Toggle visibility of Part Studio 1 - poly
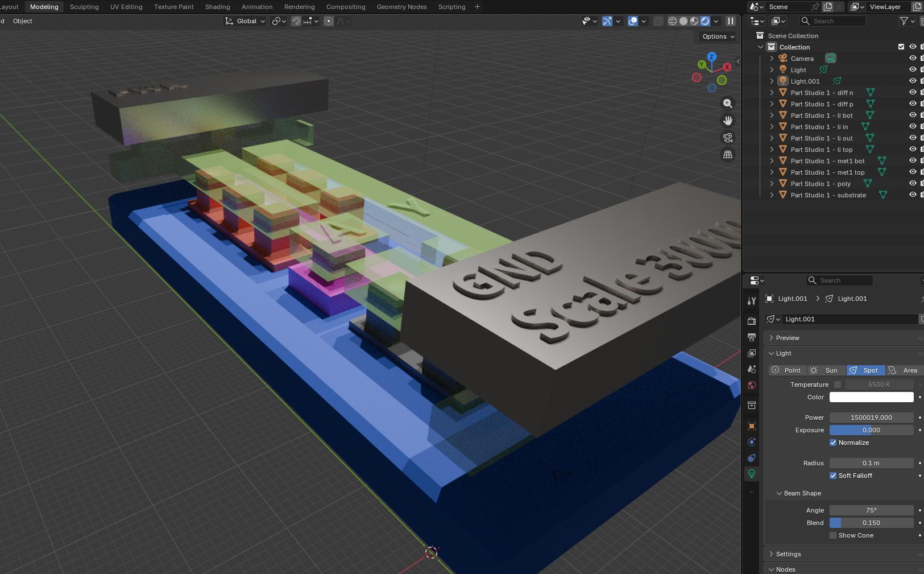The image size is (924, 574). [914, 183]
